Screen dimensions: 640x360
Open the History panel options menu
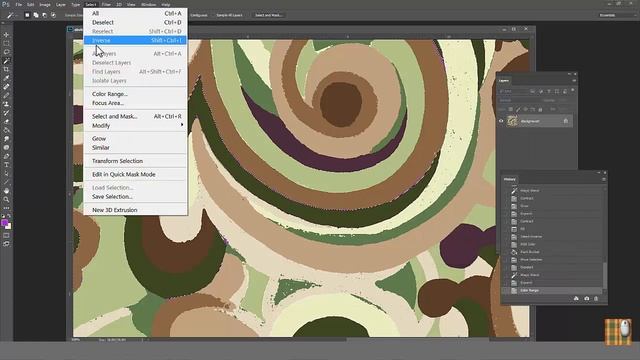[x=604, y=179]
